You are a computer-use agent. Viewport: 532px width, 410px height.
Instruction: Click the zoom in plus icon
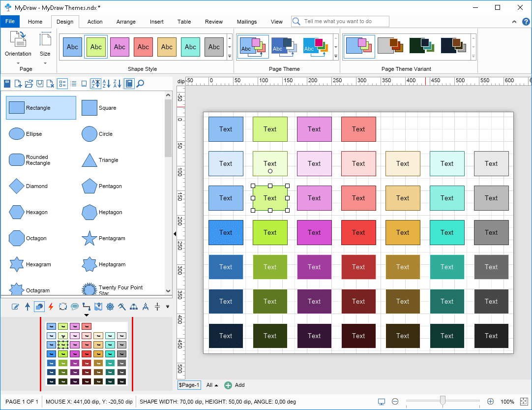(x=490, y=402)
